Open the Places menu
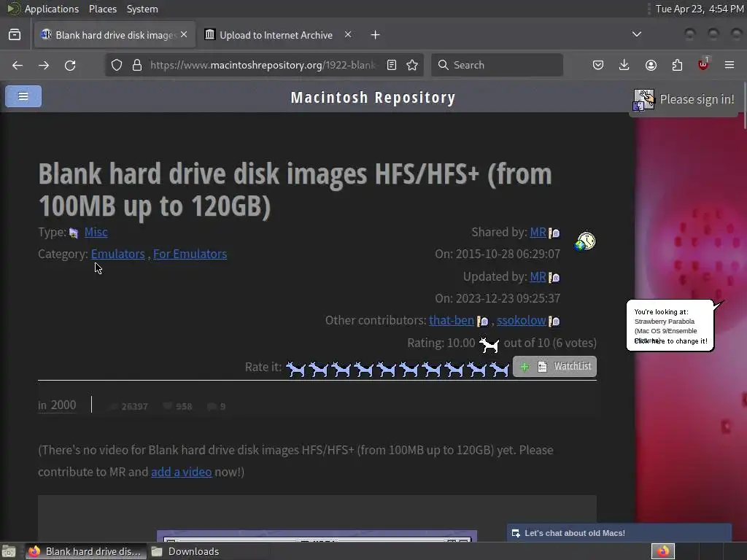The height and width of the screenshot is (560, 747). pos(102,9)
